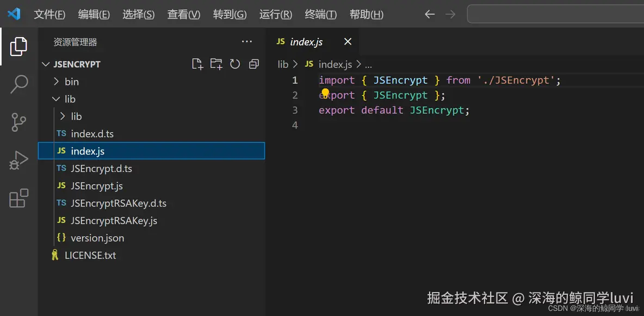Collapse all folders in explorer
Viewport: 644px width, 316px height.
point(254,64)
